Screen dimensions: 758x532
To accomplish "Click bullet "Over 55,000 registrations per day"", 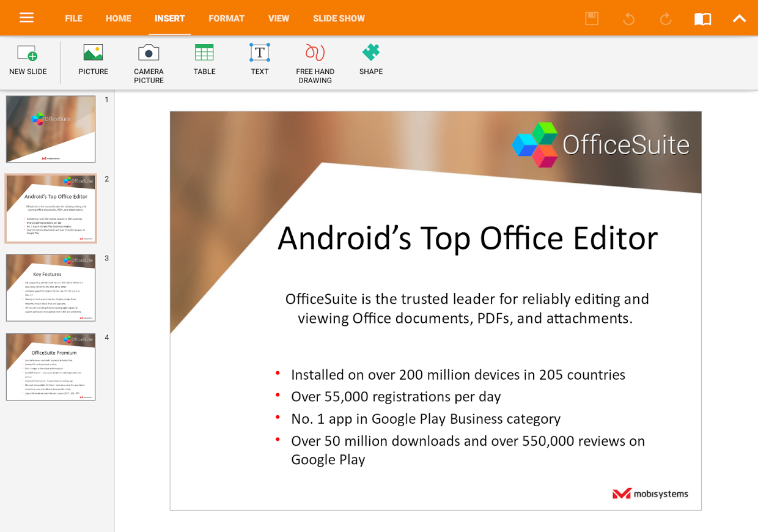I will (x=396, y=396).
